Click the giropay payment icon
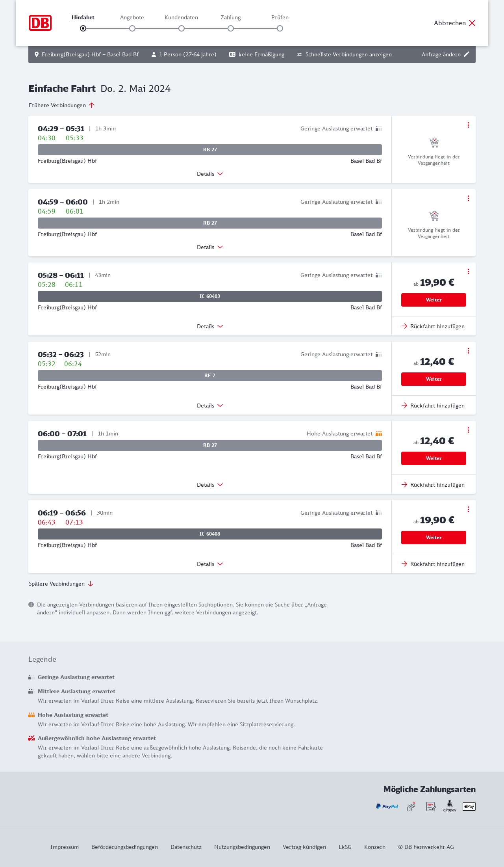504x867 pixels. (x=450, y=806)
